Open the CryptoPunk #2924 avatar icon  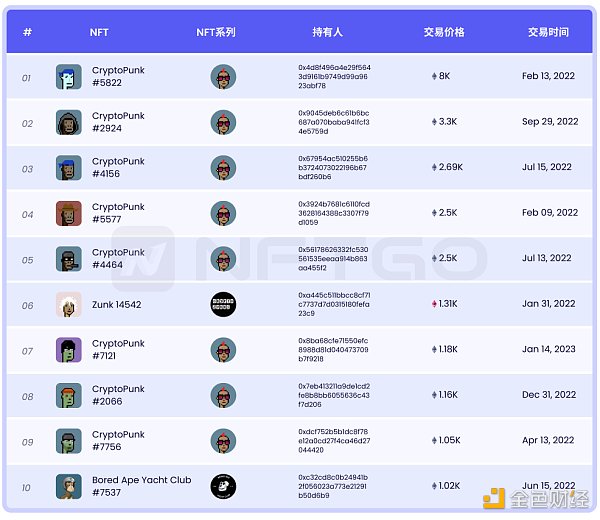[69, 122]
